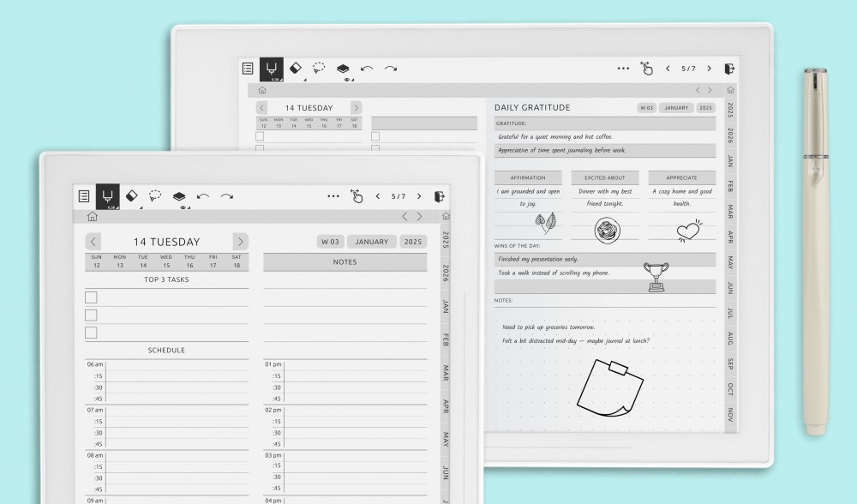Check the first Top 3 Tasks checkbox
Viewport: 857px width, 504px height.
91,297
